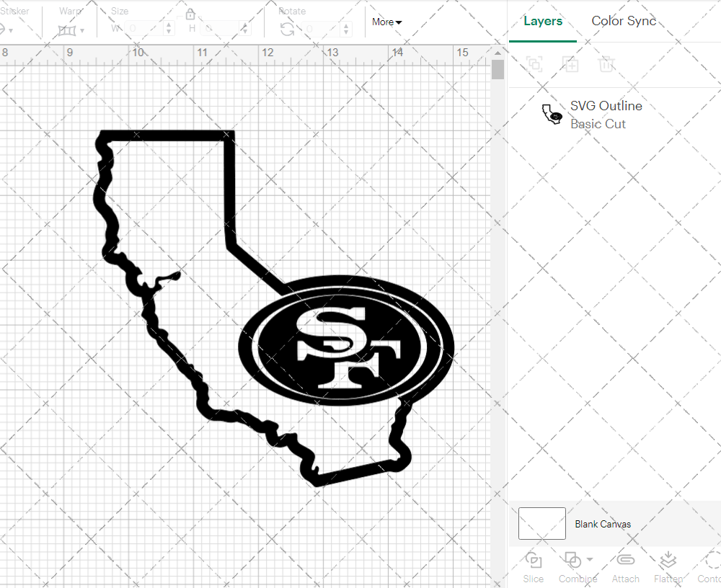Click the Basic Cut operation label
This screenshot has height=588, width=721.
tap(598, 124)
